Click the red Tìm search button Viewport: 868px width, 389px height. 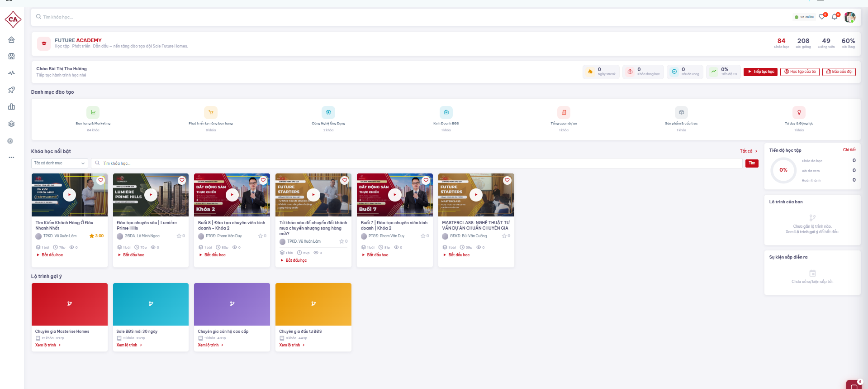point(752,163)
